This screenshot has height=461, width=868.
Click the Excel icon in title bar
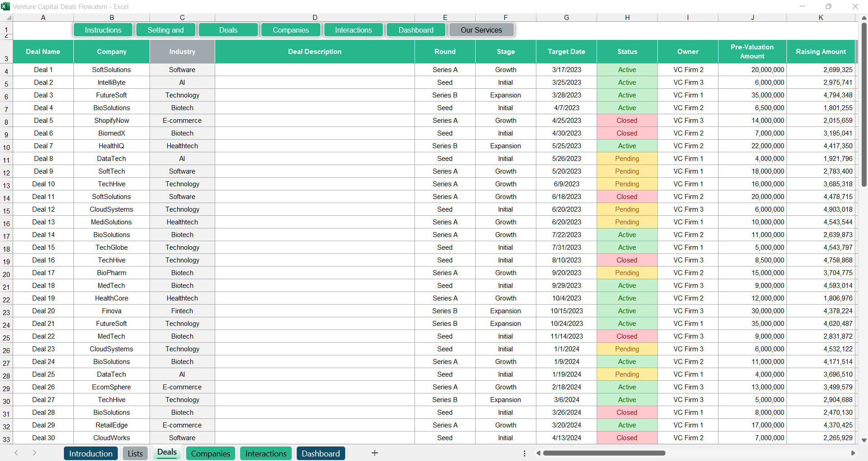(x=6, y=6)
